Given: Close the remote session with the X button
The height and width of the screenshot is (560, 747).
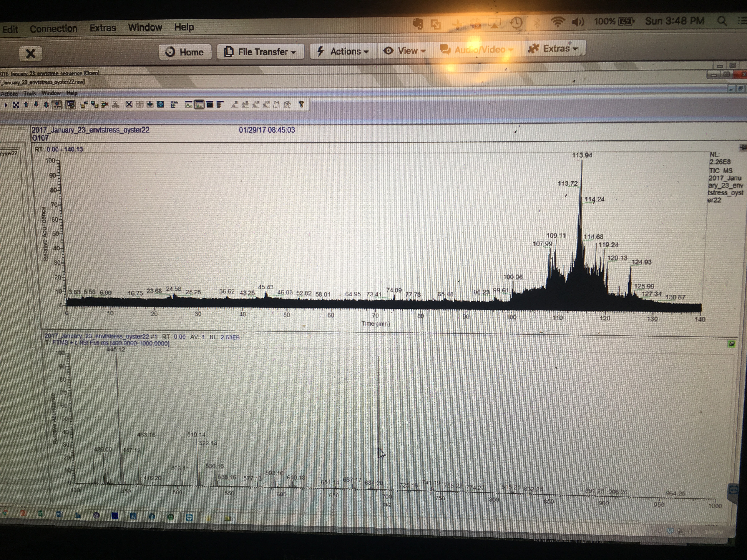Looking at the screenshot, I should (30, 53).
